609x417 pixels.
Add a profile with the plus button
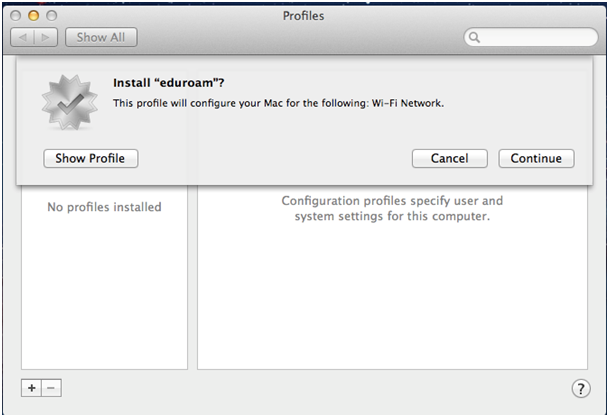point(32,387)
